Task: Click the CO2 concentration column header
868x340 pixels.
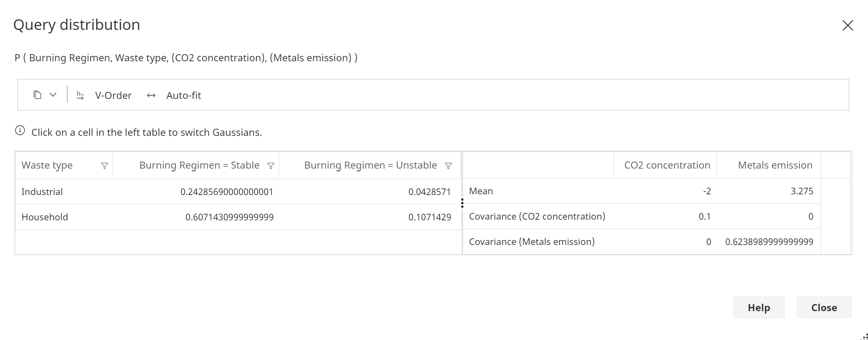Action: 667,165
